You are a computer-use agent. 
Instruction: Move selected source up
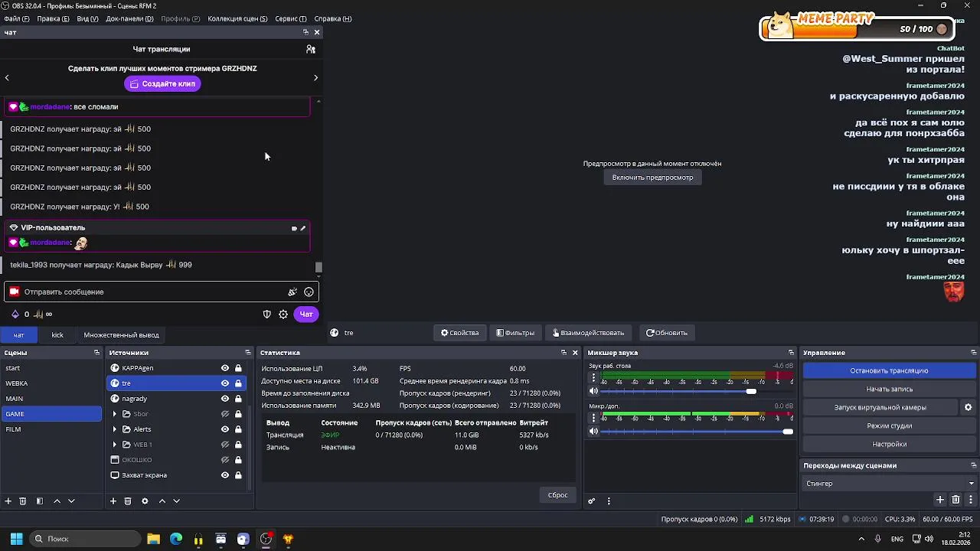point(162,500)
